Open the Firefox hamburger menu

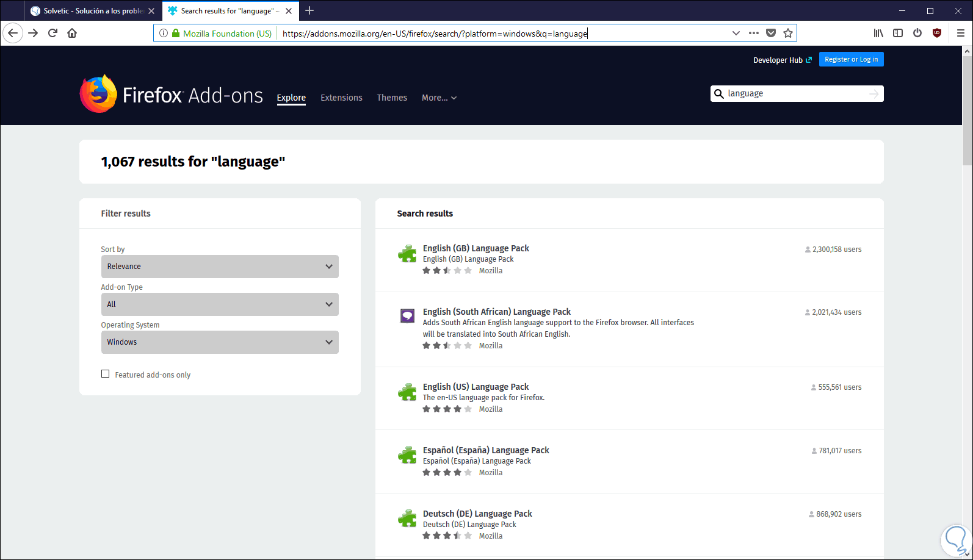pos(960,33)
